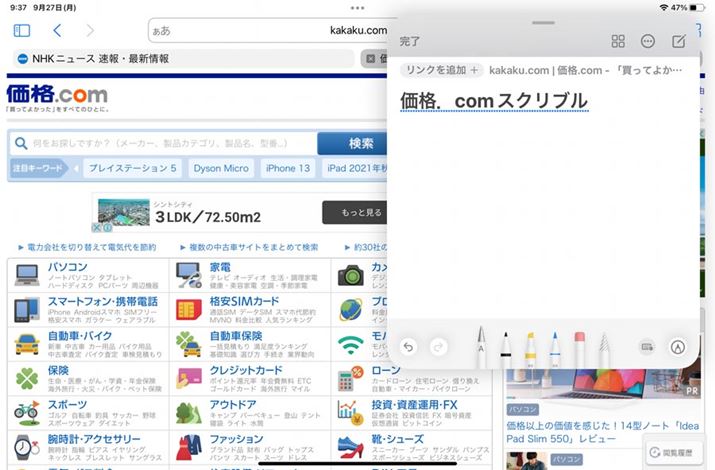Check the Wi-Fi status icon

(663, 8)
